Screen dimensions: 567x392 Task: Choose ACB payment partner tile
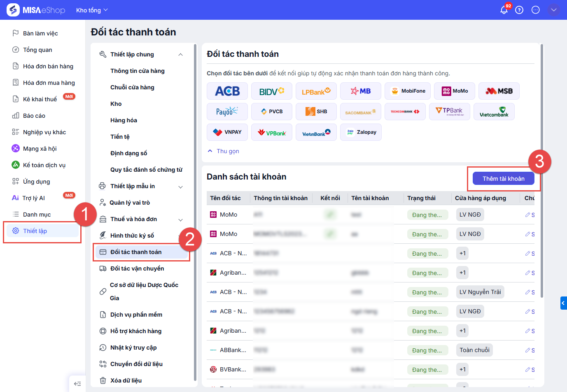[x=227, y=91]
